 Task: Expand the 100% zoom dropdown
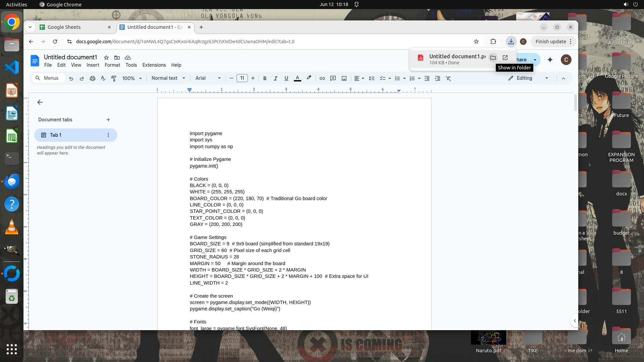click(x=132, y=78)
